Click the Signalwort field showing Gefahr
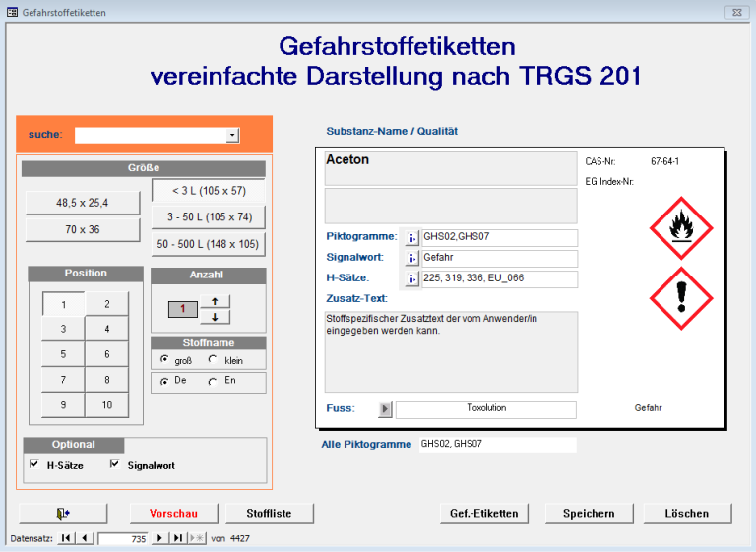The image size is (756, 552). click(x=499, y=259)
